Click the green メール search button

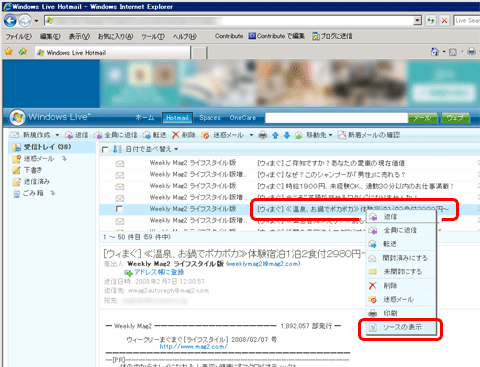coord(422,118)
